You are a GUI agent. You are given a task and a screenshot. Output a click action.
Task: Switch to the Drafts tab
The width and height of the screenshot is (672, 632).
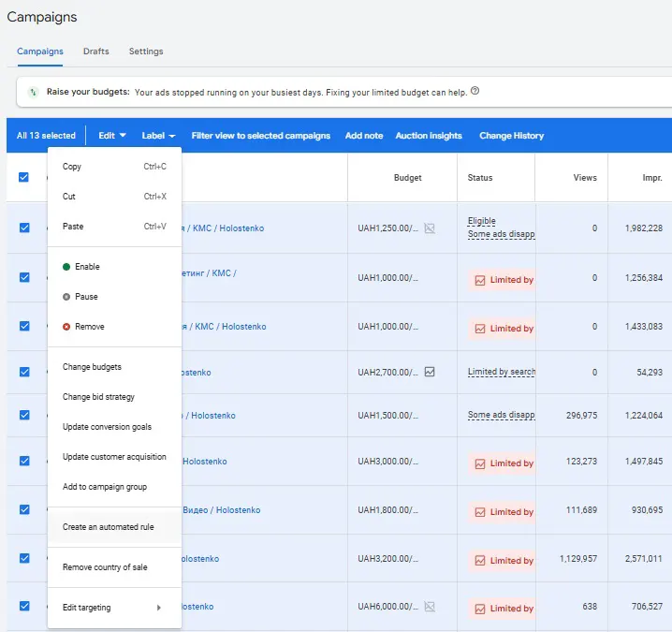(96, 51)
